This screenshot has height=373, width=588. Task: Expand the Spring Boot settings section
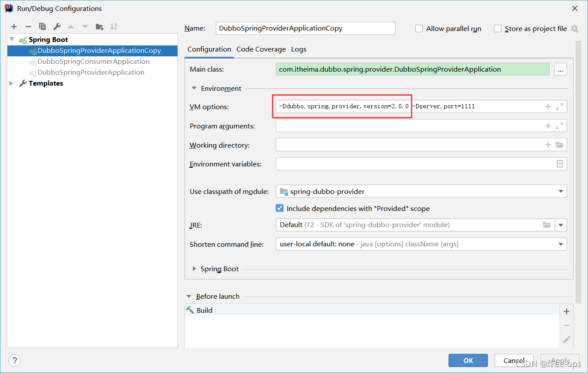[194, 269]
